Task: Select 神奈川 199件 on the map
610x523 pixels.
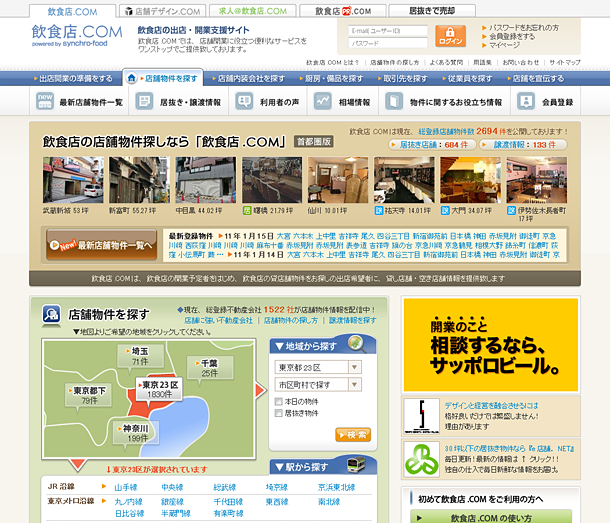Action: (136, 433)
